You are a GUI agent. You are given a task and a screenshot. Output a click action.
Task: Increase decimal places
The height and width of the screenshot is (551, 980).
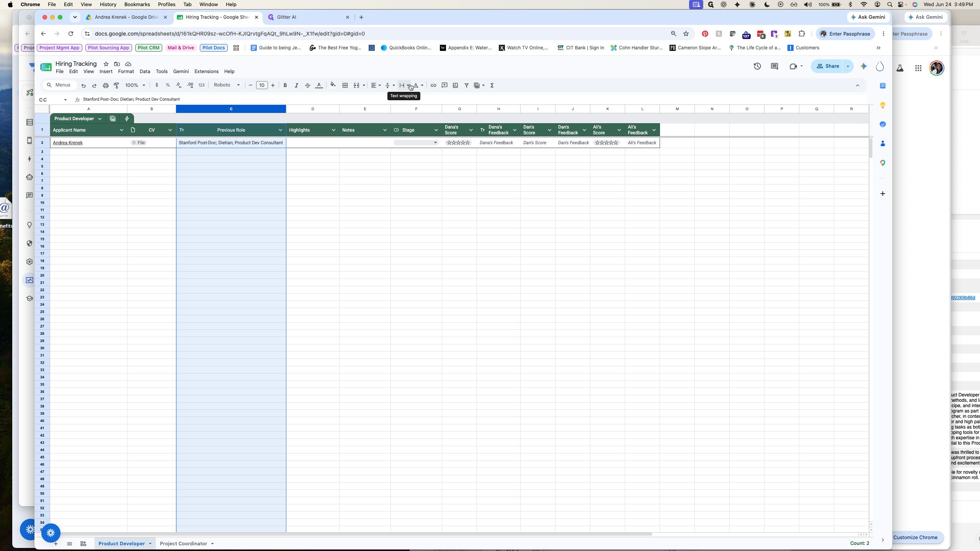190,85
